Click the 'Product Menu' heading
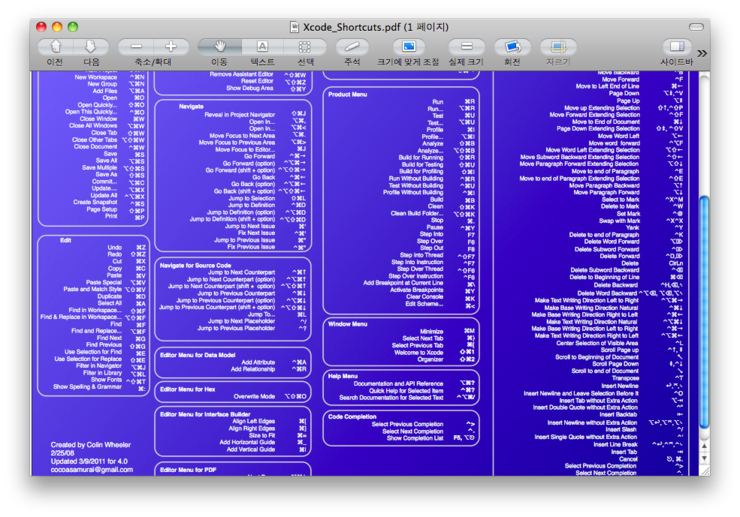This screenshot has width=740, height=517. (x=347, y=94)
